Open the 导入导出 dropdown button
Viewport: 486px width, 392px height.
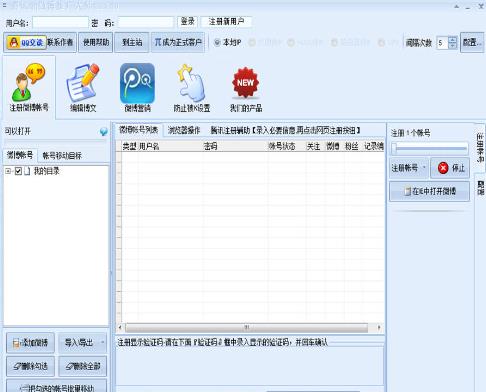pos(83,342)
